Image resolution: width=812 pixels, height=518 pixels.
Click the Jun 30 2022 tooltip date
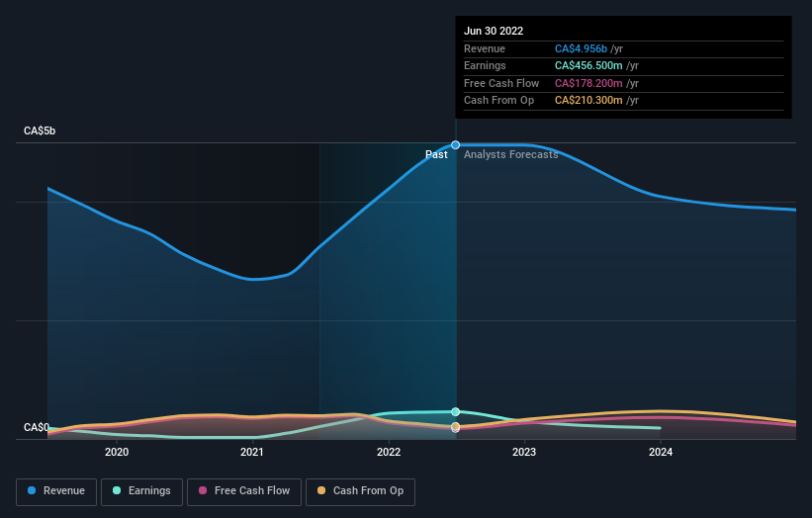[x=494, y=31]
